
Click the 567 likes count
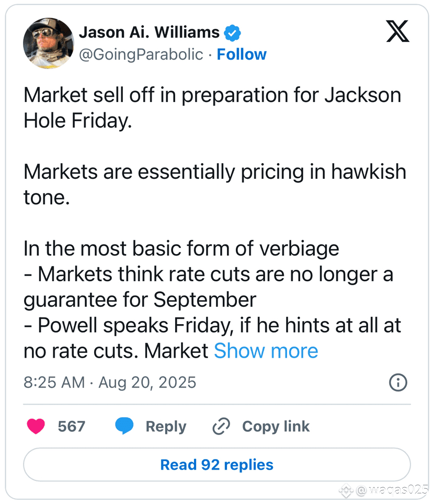coord(71,427)
